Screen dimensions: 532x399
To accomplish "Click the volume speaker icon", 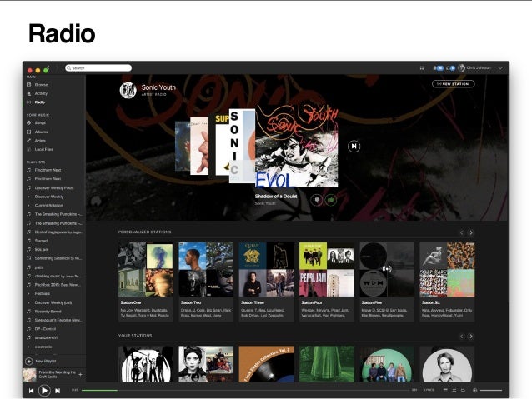I will coord(474,390).
